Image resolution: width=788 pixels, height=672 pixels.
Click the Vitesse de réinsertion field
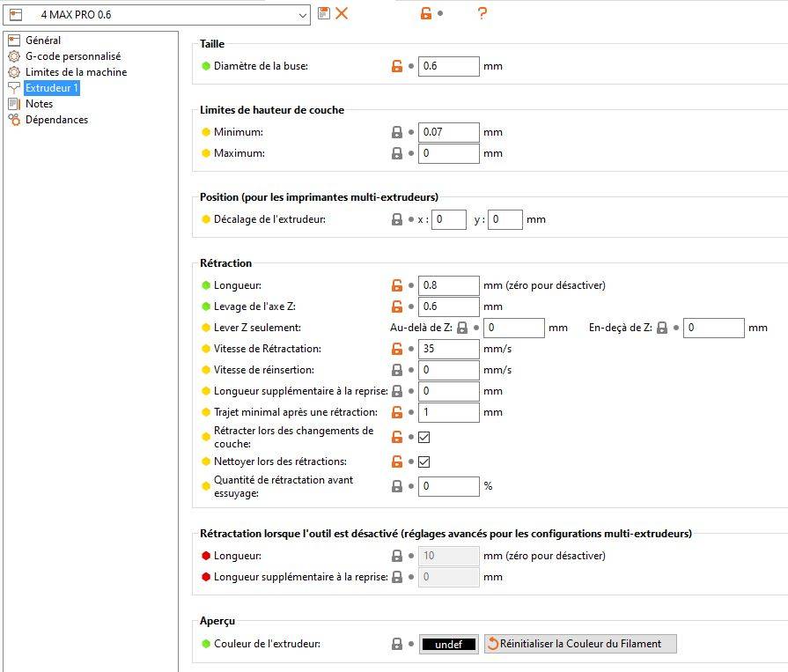pos(448,370)
